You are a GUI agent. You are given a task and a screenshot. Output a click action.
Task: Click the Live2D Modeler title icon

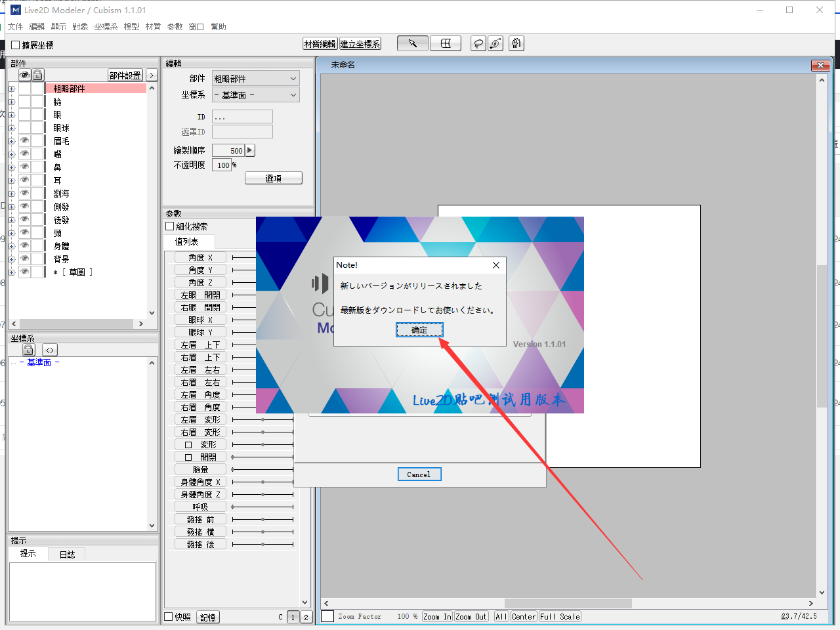tap(16, 10)
